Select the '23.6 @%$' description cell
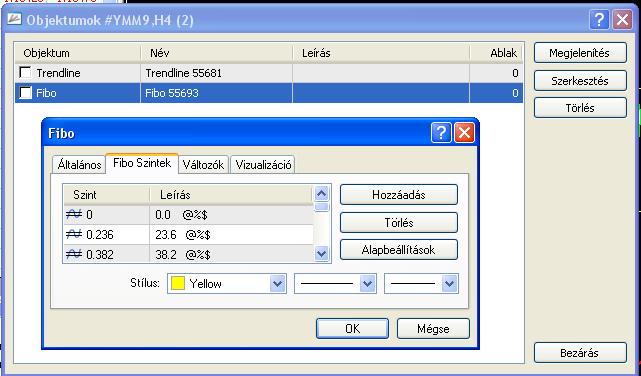641x376 pixels. tap(231, 234)
